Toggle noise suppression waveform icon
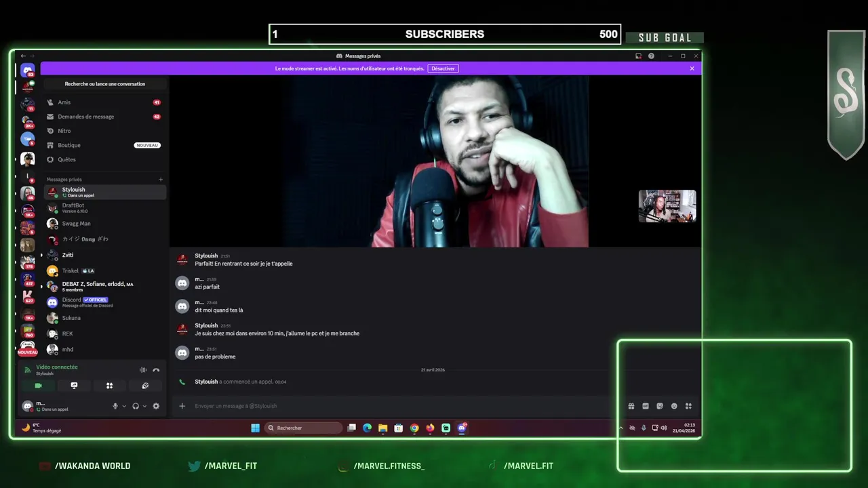The height and width of the screenshot is (488, 868). click(143, 370)
